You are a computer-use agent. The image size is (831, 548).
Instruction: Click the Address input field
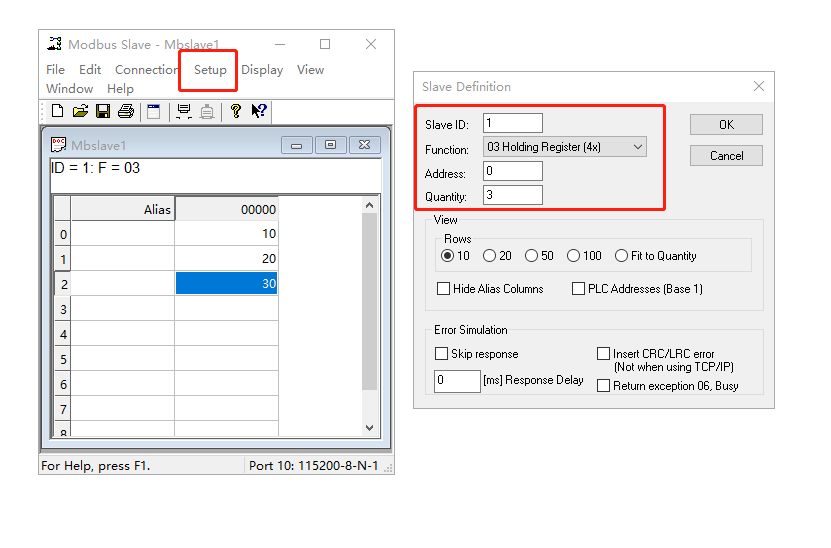point(512,171)
